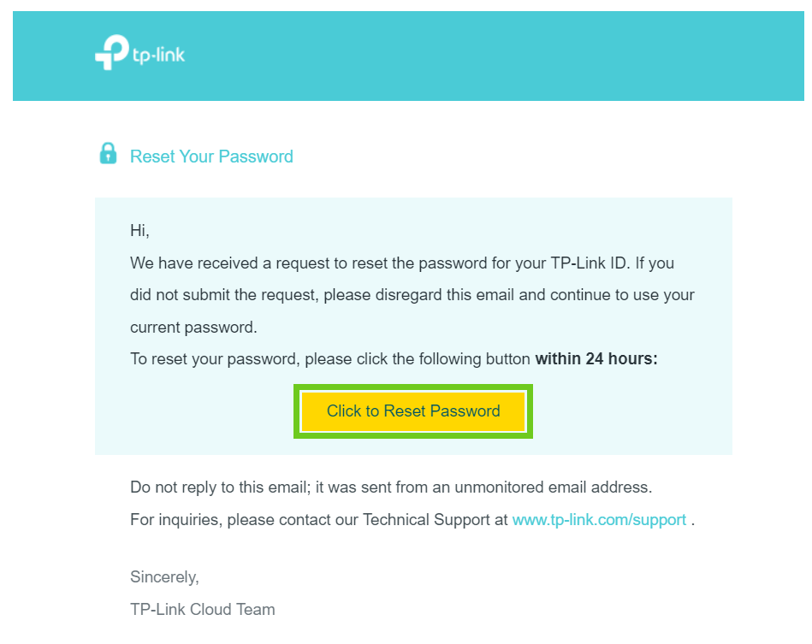
Task: Click the "TP-Link Cloud Team" signature
Action: click(203, 610)
